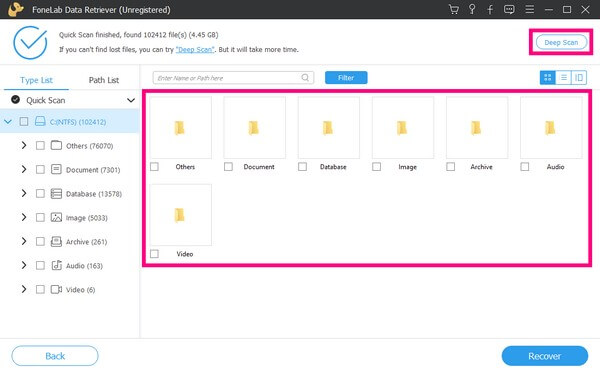This screenshot has height=377, width=600.
Task: Expand the Audio (163) node
Action: 24,265
